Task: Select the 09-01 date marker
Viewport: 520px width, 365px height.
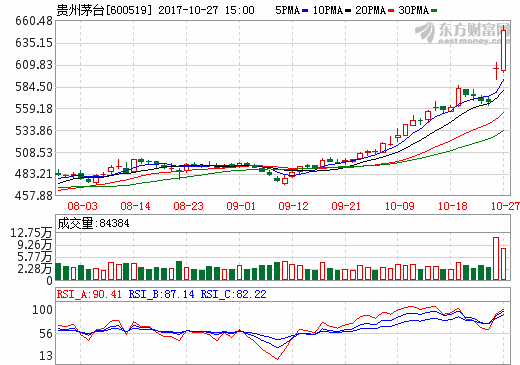Action: (x=241, y=206)
